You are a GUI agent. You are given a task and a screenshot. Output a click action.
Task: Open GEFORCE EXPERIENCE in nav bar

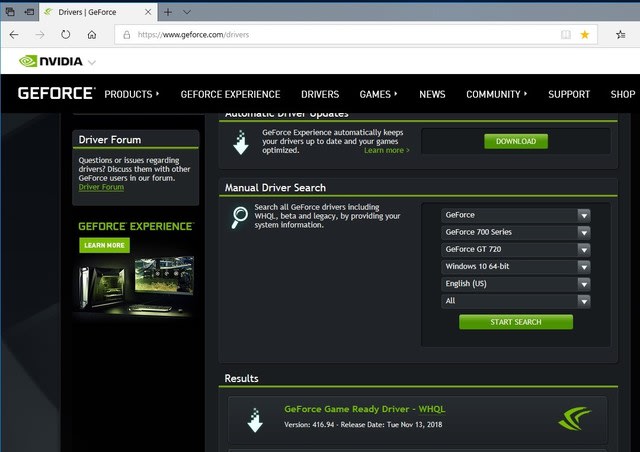click(230, 94)
